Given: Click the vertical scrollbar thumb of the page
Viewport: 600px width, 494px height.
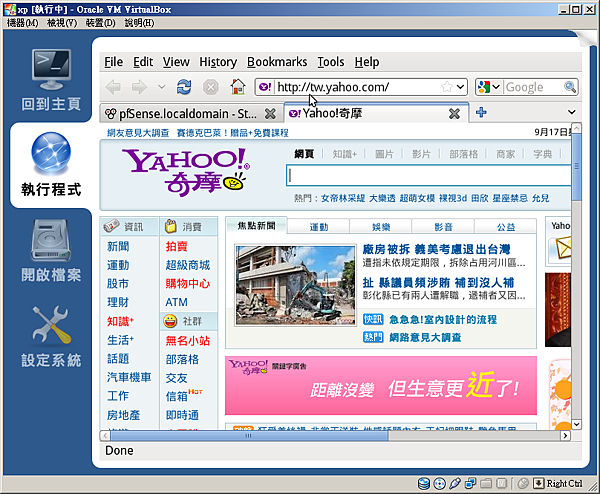Looking at the screenshot, I should (576, 166).
